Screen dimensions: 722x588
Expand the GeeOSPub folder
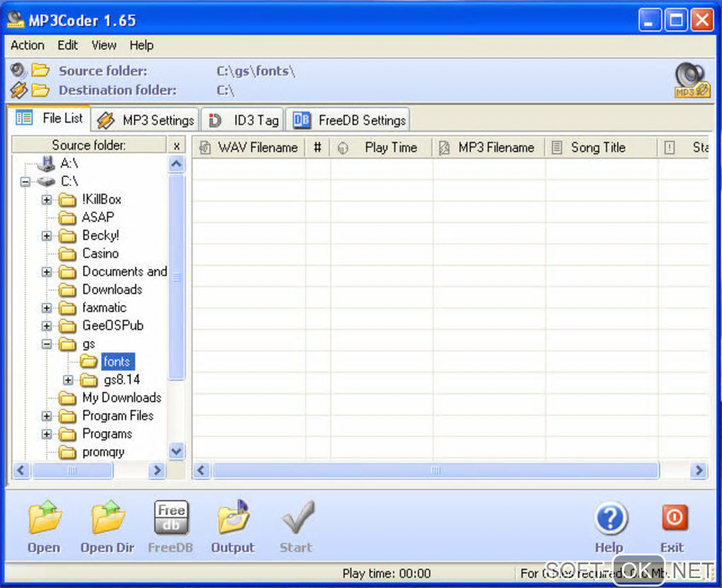(47, 326)
